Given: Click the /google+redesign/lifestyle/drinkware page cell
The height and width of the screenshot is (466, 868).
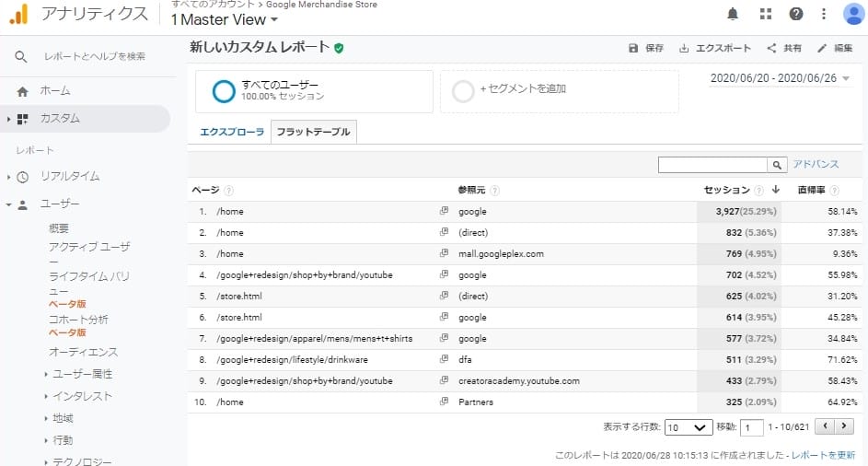Looking at the screenshot, I should click(293, 359).
